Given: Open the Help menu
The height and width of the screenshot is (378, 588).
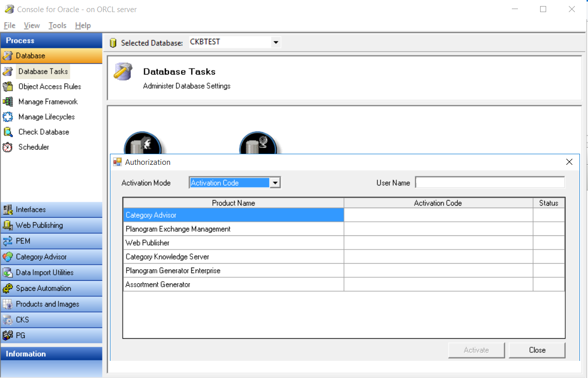Looking at the screenshot, I should [83, 26].
